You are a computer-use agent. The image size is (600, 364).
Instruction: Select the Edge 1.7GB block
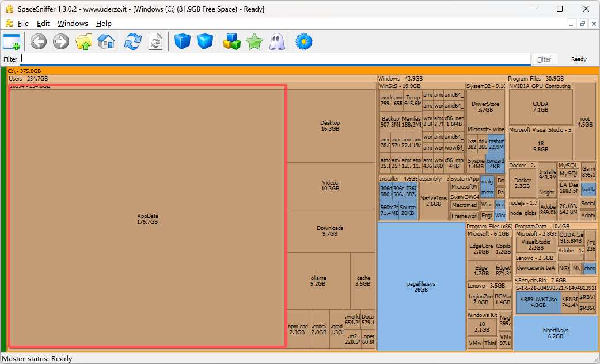point(481,270)
